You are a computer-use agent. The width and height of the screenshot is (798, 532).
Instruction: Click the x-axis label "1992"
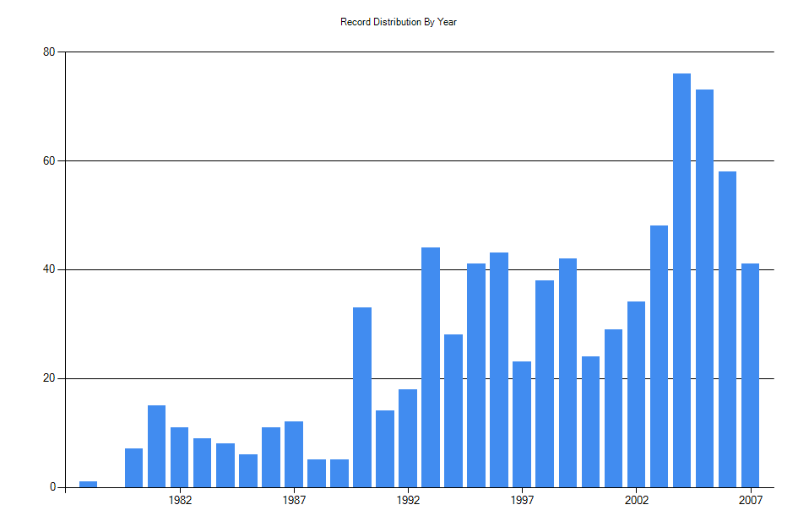point(408,501)
